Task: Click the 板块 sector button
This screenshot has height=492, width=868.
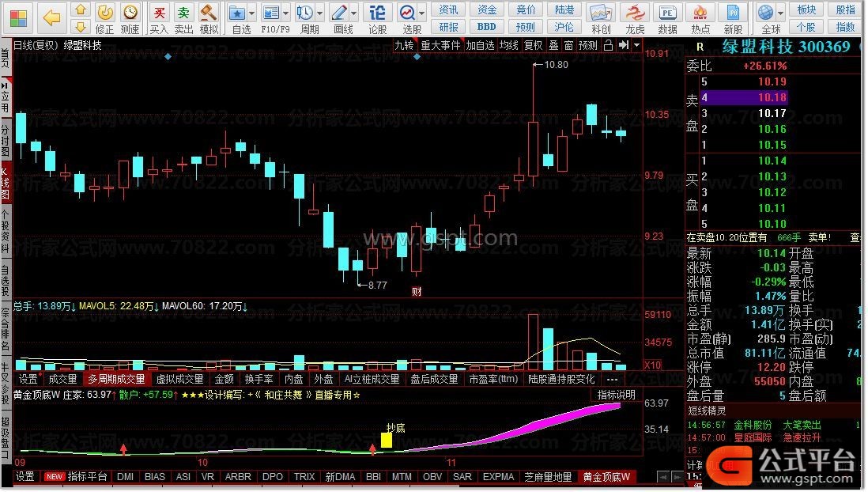Action: pyautogui.click(x=806, y=9)
